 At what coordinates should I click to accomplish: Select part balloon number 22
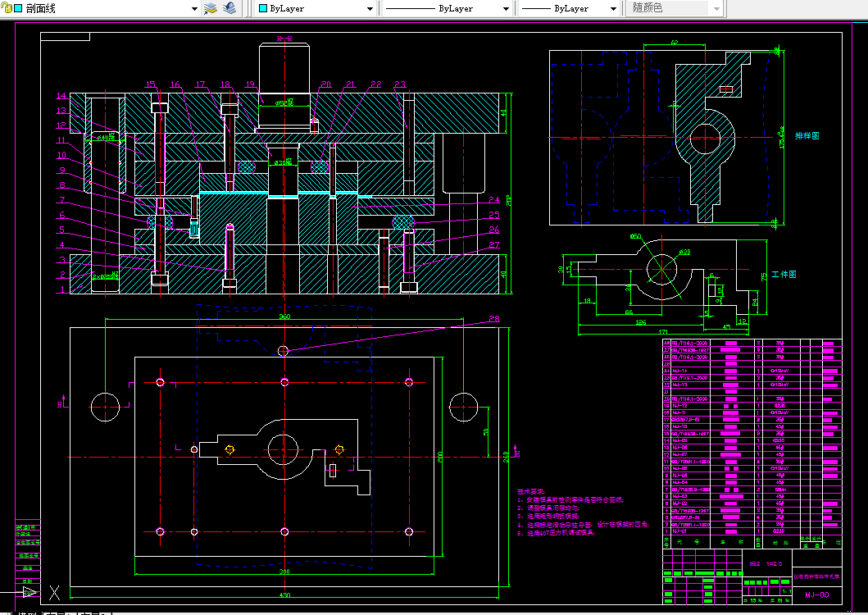click(x=376, y=84)
